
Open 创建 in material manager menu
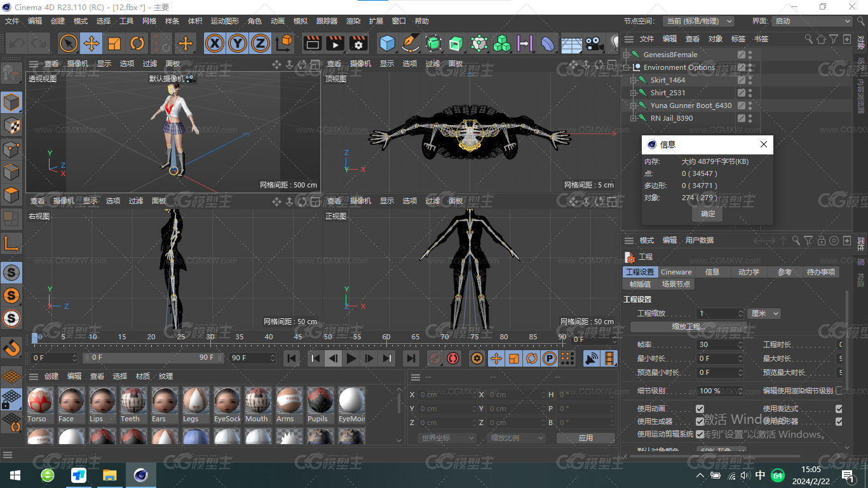(51, 376)
